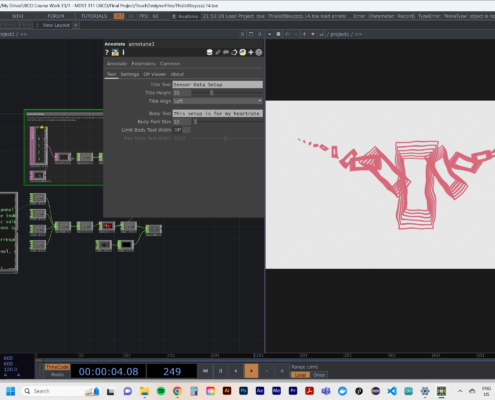The width and height of the screenshot is (495, 400).
Task: Jump playback to start with rewind button
Action: tap(205, 371)
